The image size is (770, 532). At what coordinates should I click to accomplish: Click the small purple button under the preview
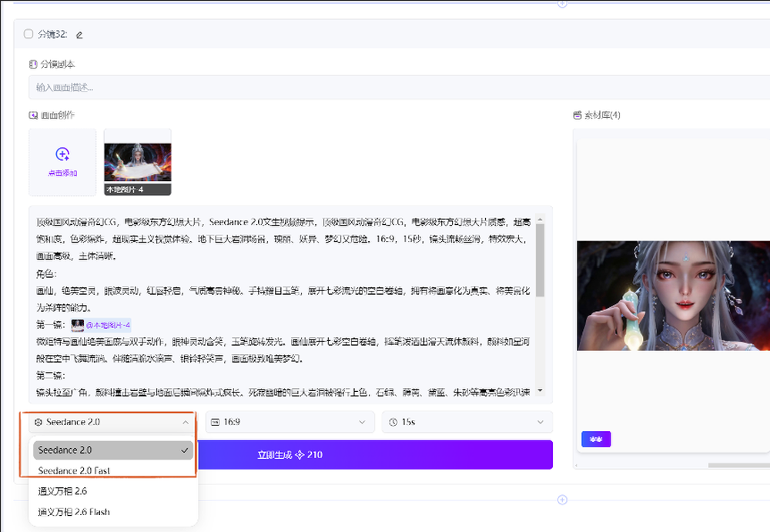[x=596, y=439]
